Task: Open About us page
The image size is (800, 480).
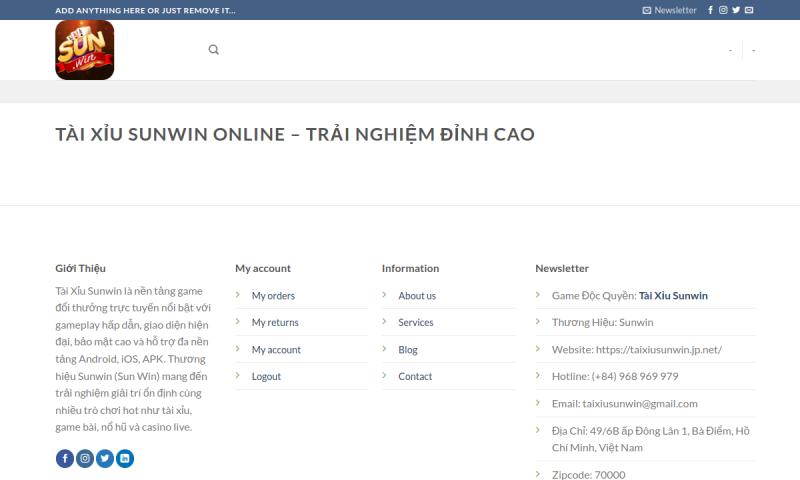Action: click(417, 296)
